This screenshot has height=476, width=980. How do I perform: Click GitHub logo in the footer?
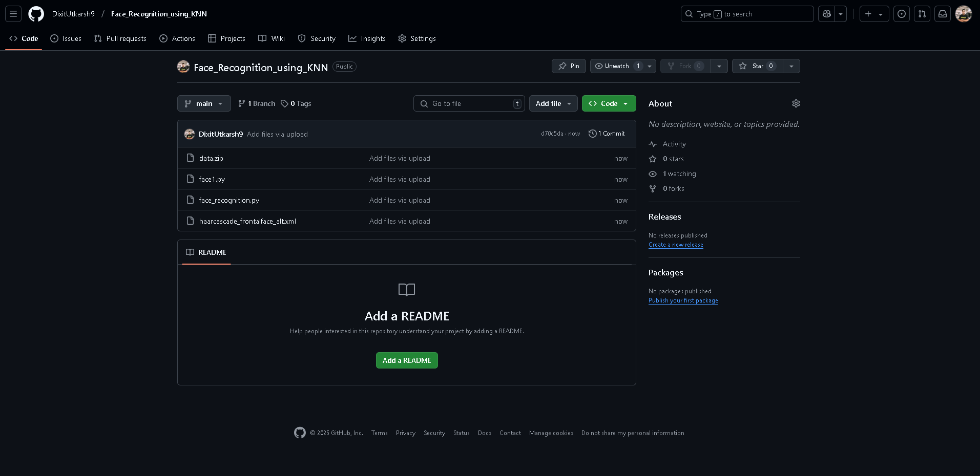point(300,432)
